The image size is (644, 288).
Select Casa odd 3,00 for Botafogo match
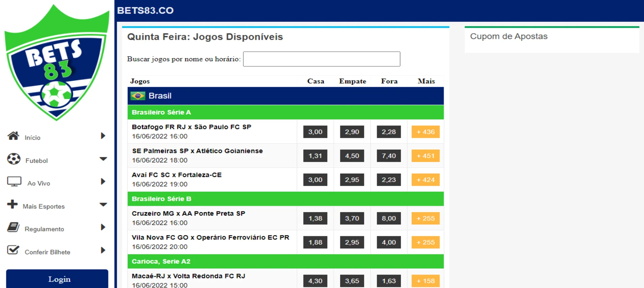(x=315, y=132)
